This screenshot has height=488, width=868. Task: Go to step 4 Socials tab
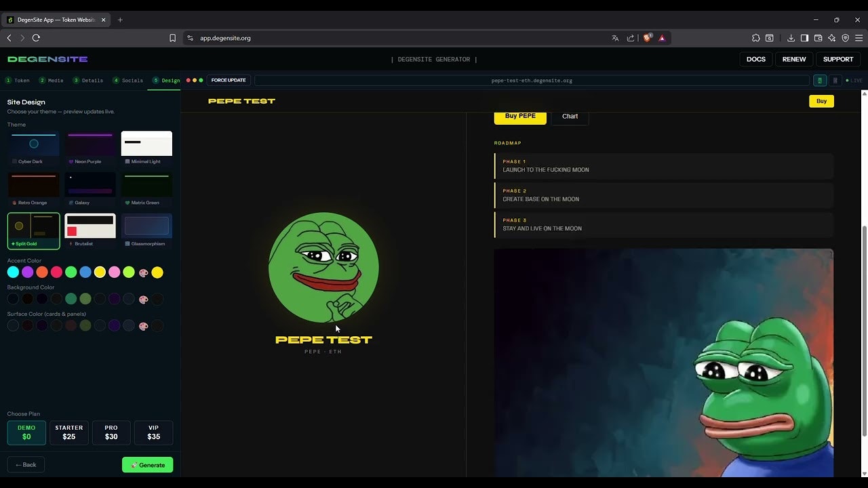point(127,80)
